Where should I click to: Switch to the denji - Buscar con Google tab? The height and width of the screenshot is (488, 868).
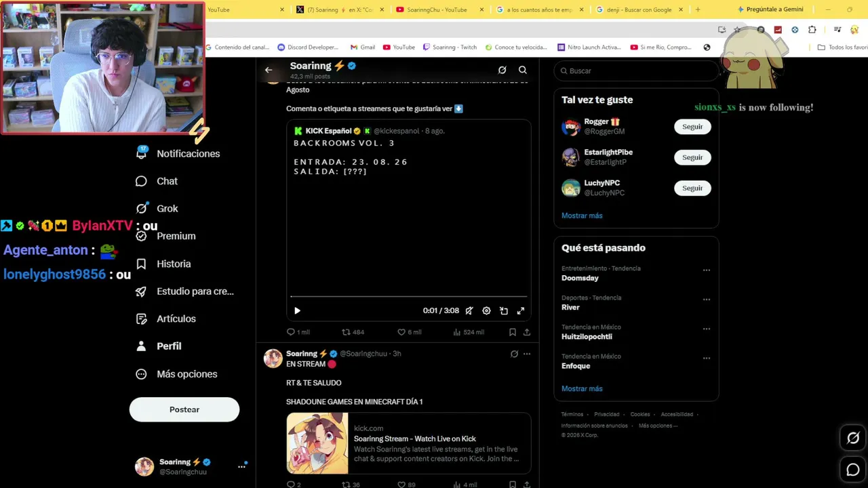pos(639,9)
